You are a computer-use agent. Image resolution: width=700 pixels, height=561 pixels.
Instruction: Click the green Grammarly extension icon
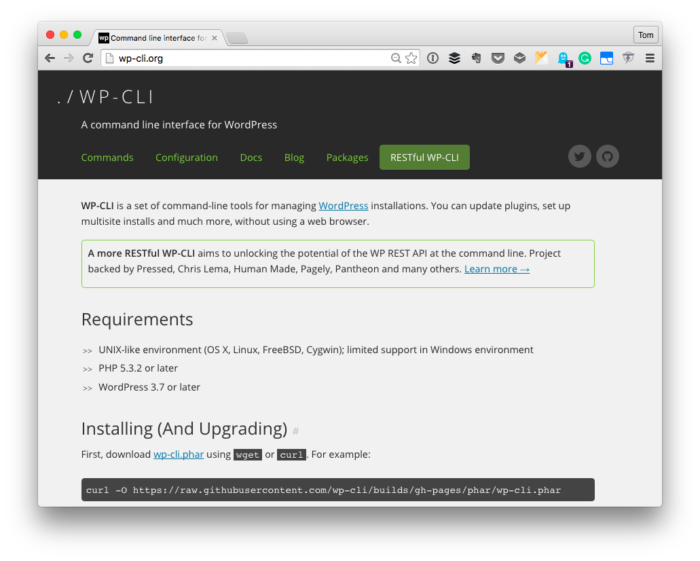[x=585, y=58]
